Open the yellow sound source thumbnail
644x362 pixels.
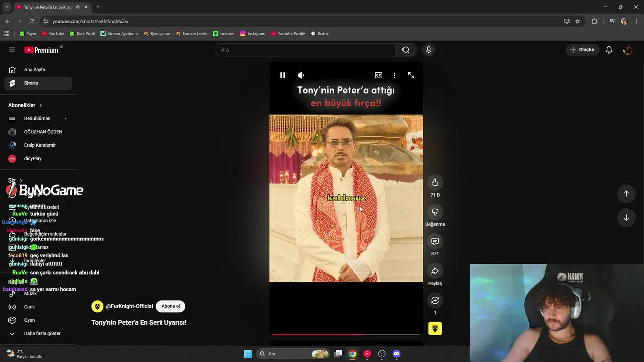435,328
